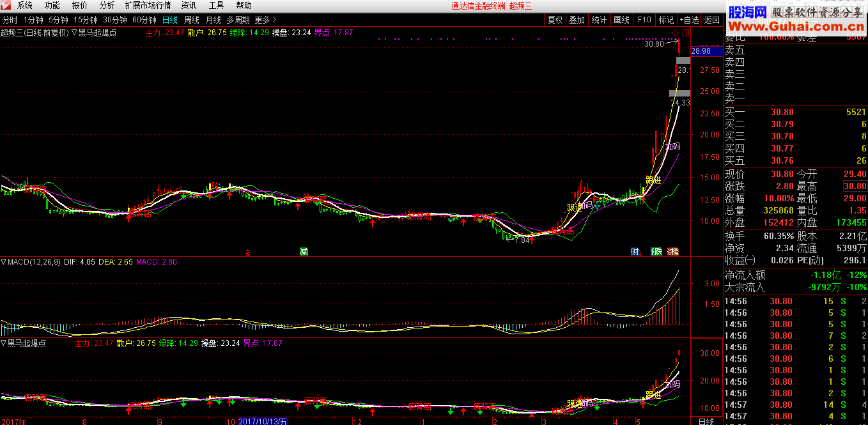Image resolution: width=868 pixels, height=425 pixels.
Task: Open the 扩展市场行情 menu
Action: [148, 5]
